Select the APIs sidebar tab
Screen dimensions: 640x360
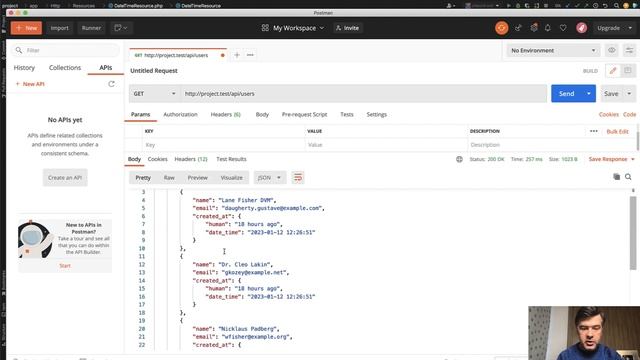(x=105, y=68)
